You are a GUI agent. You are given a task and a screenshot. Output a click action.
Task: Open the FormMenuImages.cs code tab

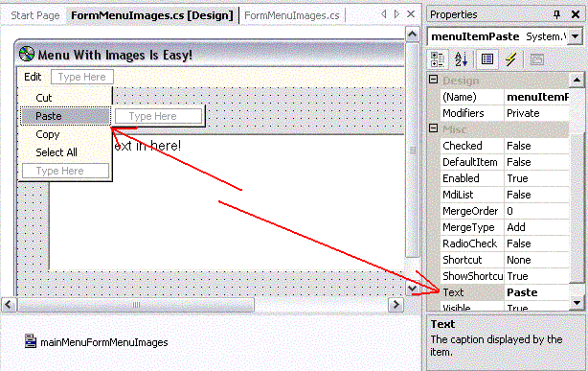(292, 15)
